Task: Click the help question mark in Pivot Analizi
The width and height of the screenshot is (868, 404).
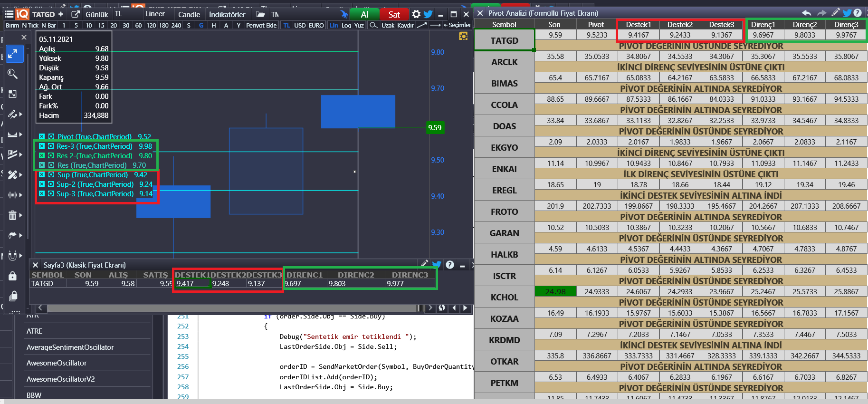Action: (858, 13)
